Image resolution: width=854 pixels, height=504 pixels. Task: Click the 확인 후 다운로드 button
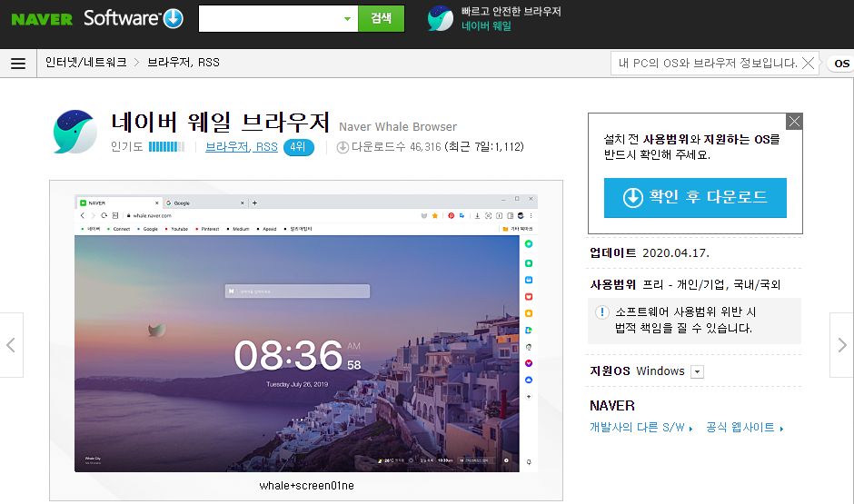(x=695, y=198)
